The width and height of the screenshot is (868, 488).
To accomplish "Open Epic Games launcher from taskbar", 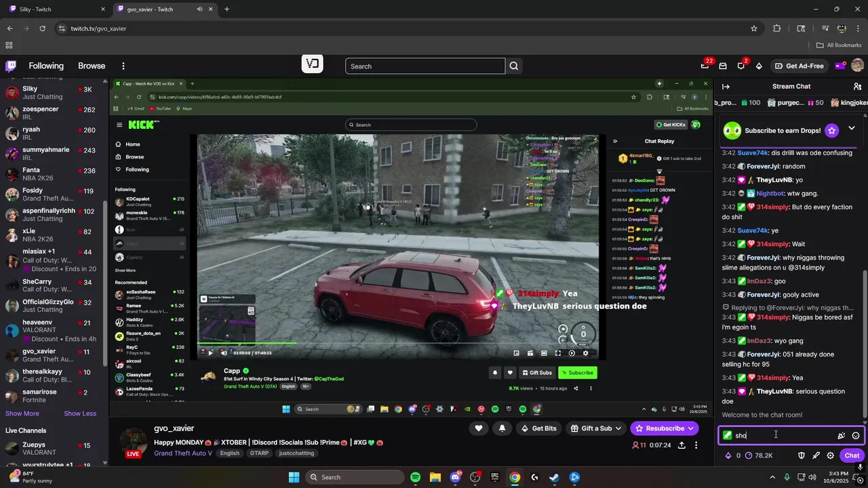I will 495,477.
